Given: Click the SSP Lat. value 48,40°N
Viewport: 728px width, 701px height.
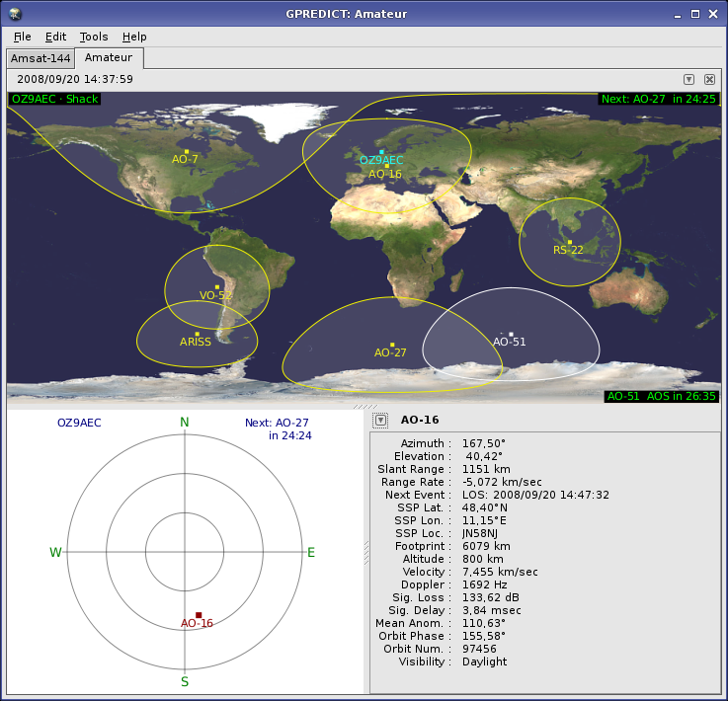Looking at the screenshot, I should (485, 507).
